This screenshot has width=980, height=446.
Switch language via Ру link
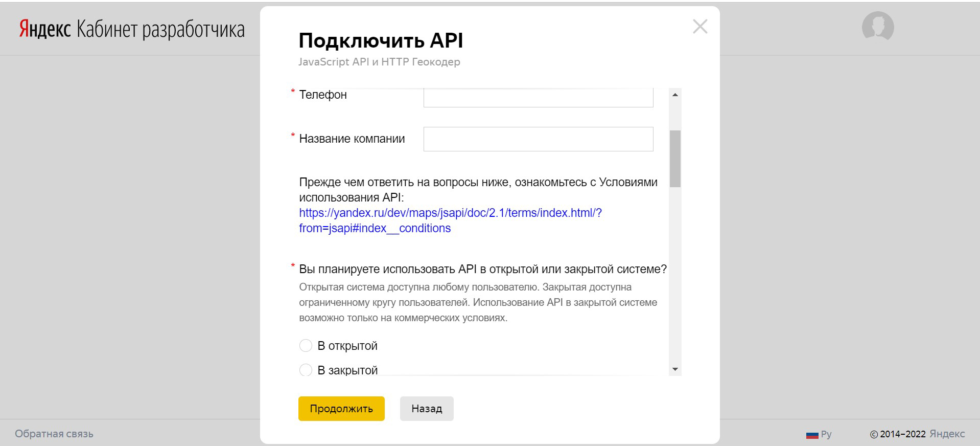point(826,434)
